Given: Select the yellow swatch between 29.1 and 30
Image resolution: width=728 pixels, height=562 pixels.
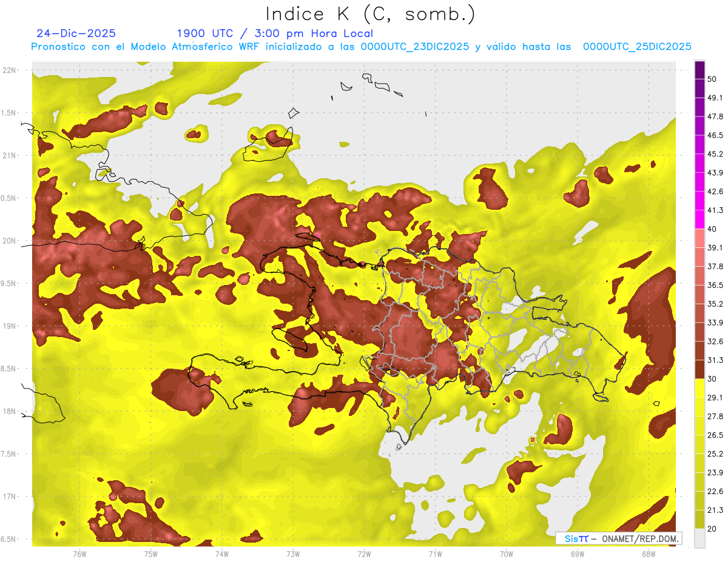Looking at the screenshot, I should pyautogui.click(x=699, y=388).
